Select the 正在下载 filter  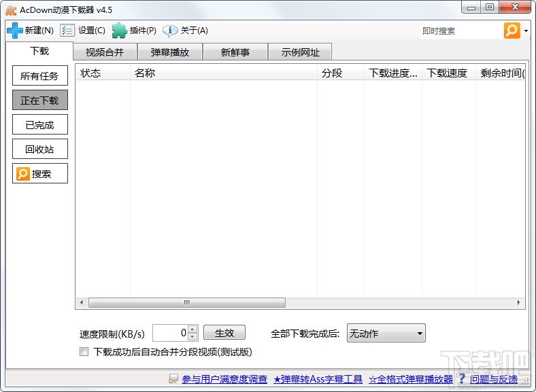[x=40, y=100]
